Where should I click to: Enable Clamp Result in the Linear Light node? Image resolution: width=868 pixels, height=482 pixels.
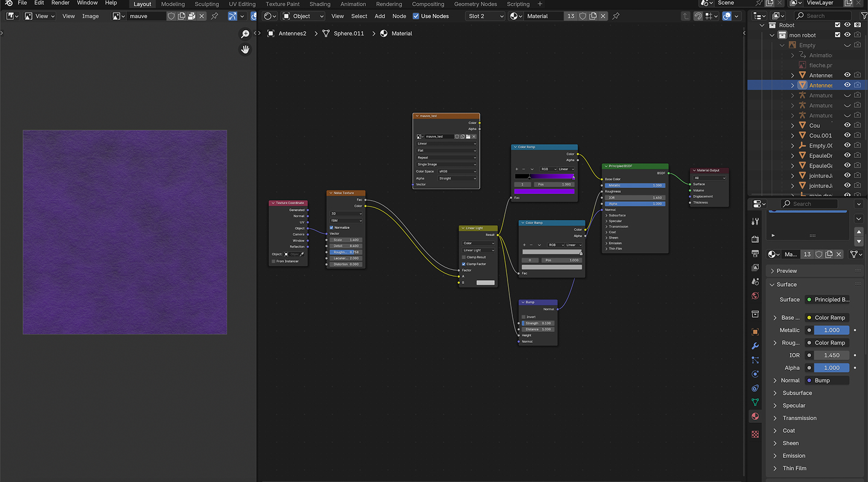click(x=464, y=257)
